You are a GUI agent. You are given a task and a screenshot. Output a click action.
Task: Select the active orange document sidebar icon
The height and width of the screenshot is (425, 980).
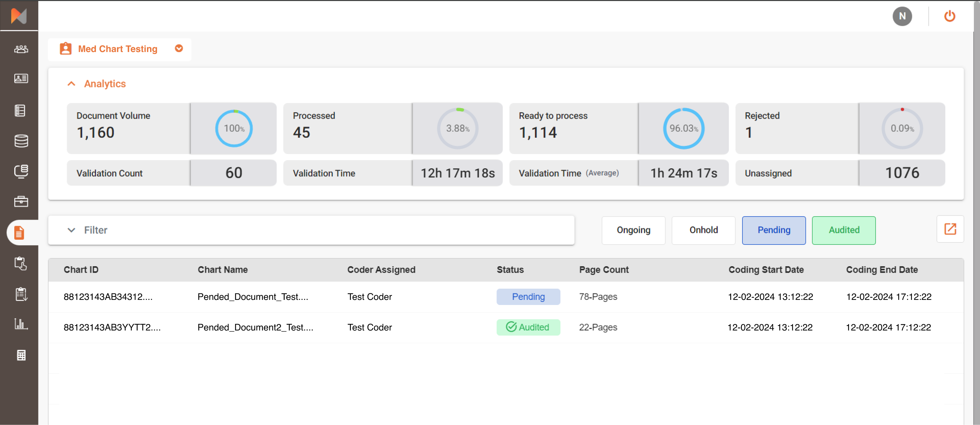pos(19,232)
